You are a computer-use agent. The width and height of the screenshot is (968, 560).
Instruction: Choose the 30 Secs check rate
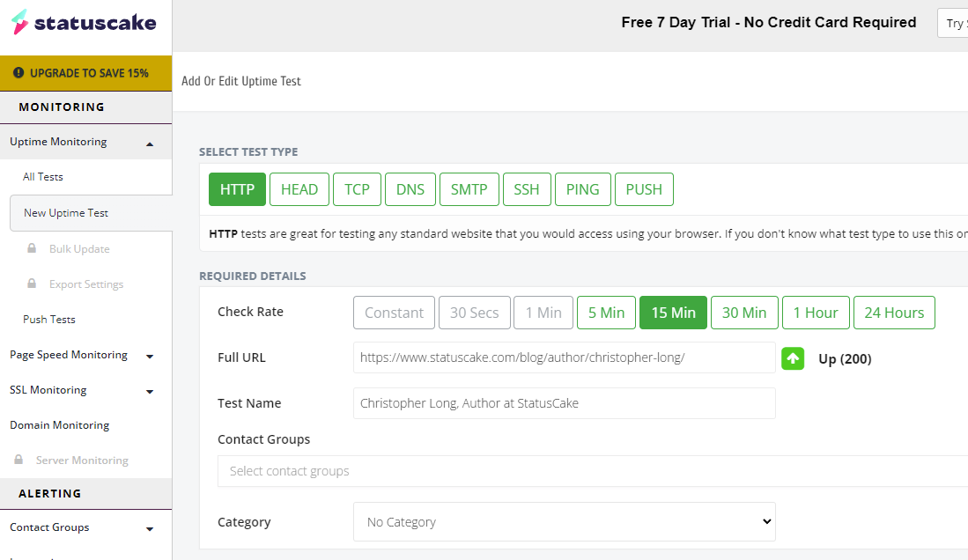coord(474,313)
